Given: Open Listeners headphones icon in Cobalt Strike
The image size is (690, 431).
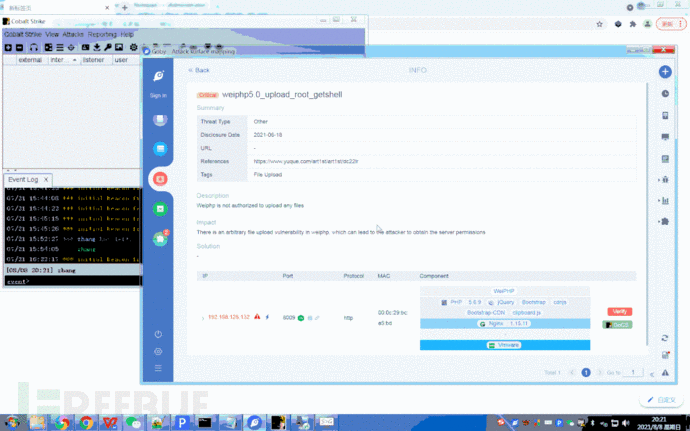Looking at the screenshot, I should pyautogui.click(x=34, y=48).
